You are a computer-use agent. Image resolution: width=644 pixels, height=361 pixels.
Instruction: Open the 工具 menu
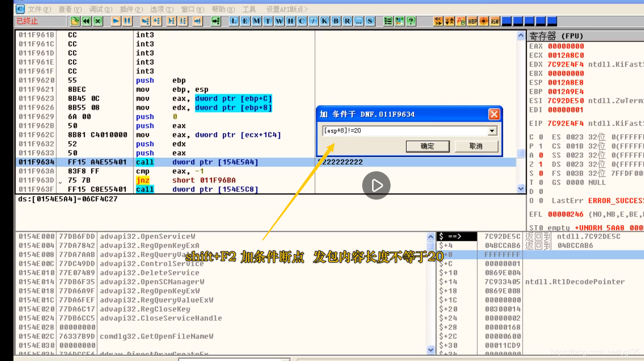(249, 9)
